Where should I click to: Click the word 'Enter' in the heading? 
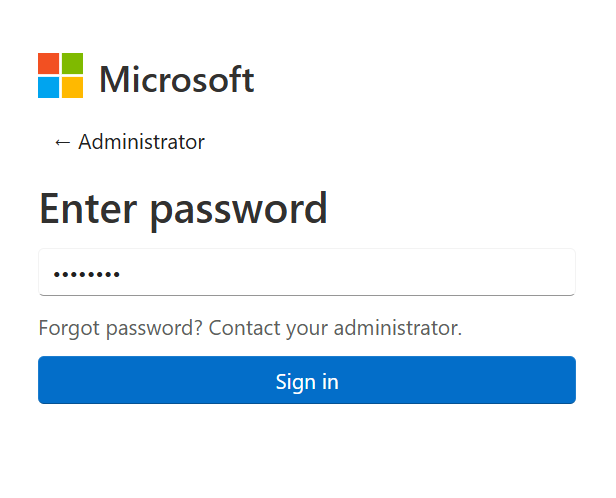(88, 208)
